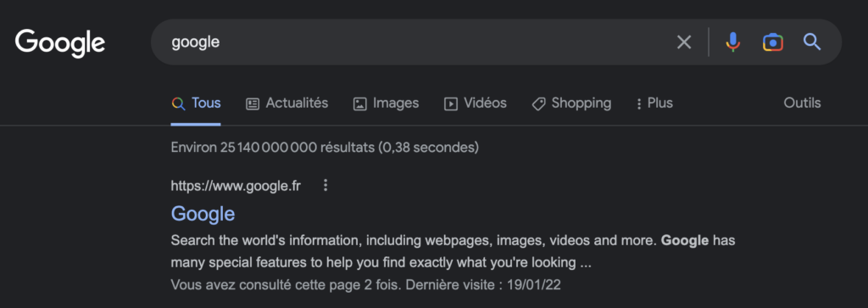868x308 pixels.
Task: Clear the search box with the X icon
Action: point(684,42)
